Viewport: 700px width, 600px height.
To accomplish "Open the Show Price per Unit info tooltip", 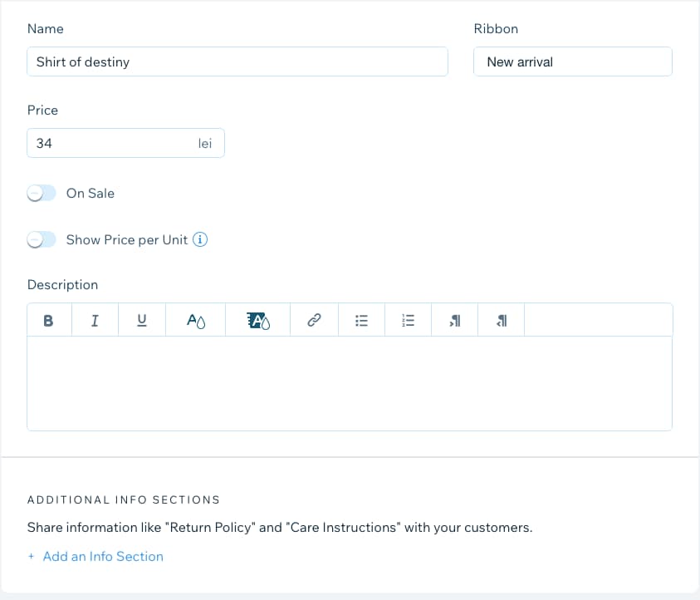I will tap(200, 239).
